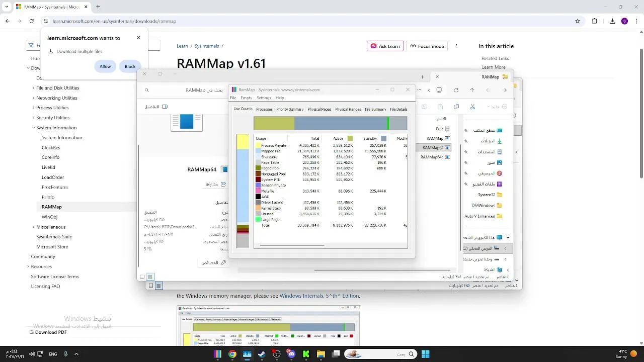Click the Standby column blue color box
This screenshot has height=362, width=644.
[384, 138]
